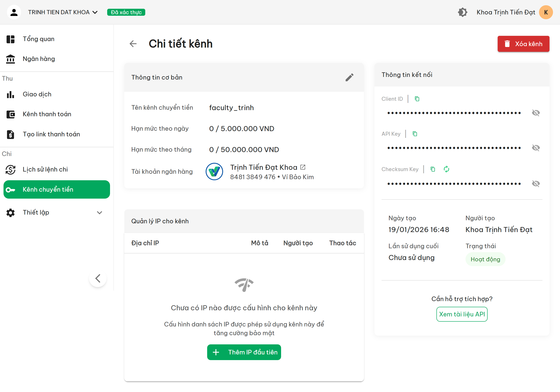The height and width of the screenshot is (392, 560).
Task: Show the Checksum Key value
Action: 536,184
